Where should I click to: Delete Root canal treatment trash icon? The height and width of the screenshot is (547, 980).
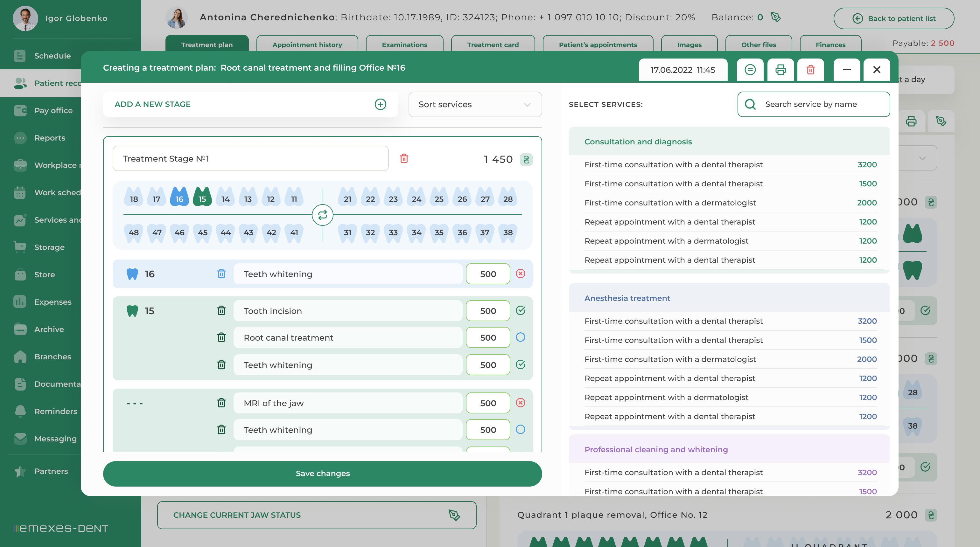[x=221, y=337]
